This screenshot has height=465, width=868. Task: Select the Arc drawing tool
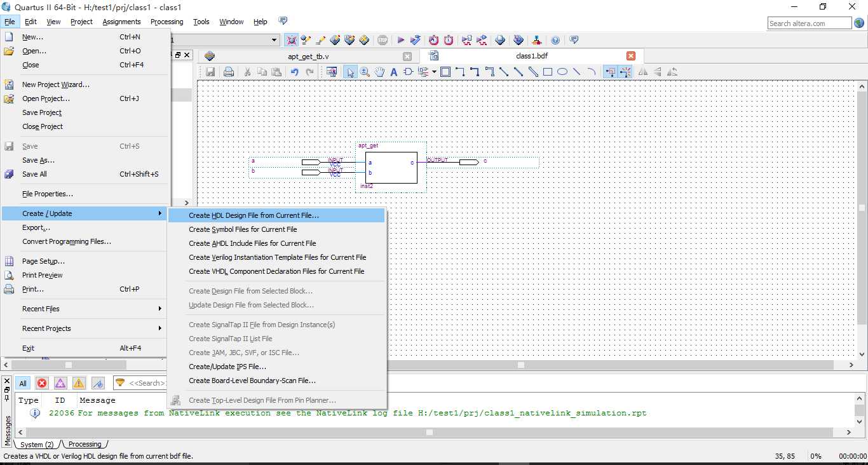pos(592,72)
